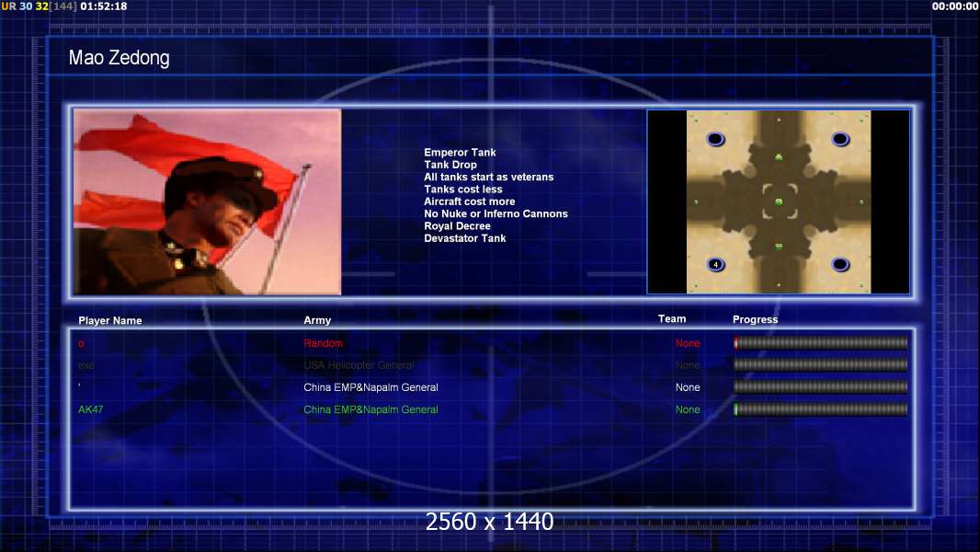980x552 pixels.
Task: Click the Team column header
Action: [672, 319]
